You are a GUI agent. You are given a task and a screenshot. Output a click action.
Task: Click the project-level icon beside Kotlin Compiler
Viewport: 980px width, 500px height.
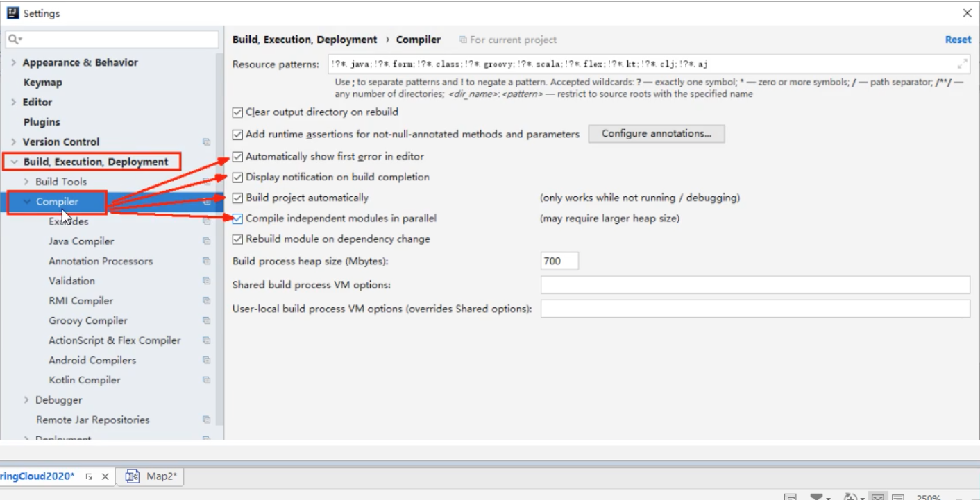(x=206, y=380)
